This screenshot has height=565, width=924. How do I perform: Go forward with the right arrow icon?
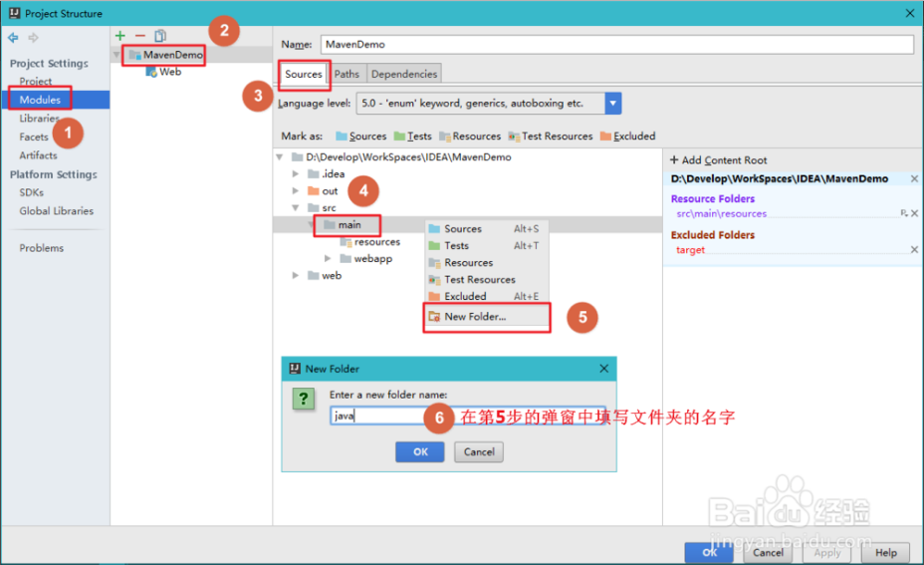[33, 38]
